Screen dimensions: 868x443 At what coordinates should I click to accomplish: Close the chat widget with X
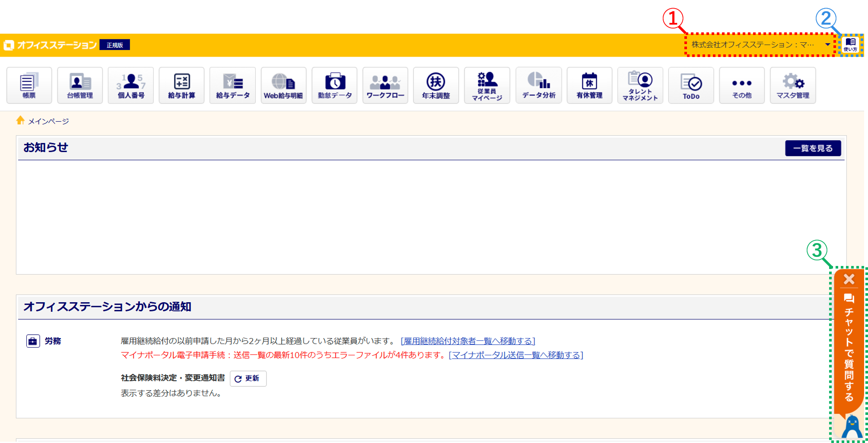849,279
